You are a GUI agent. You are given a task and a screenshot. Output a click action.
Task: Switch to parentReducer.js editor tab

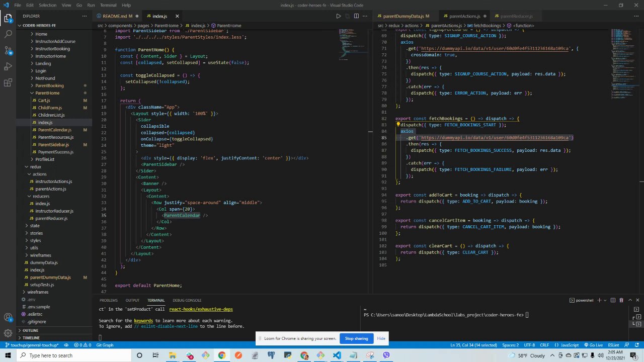(516, 16)
